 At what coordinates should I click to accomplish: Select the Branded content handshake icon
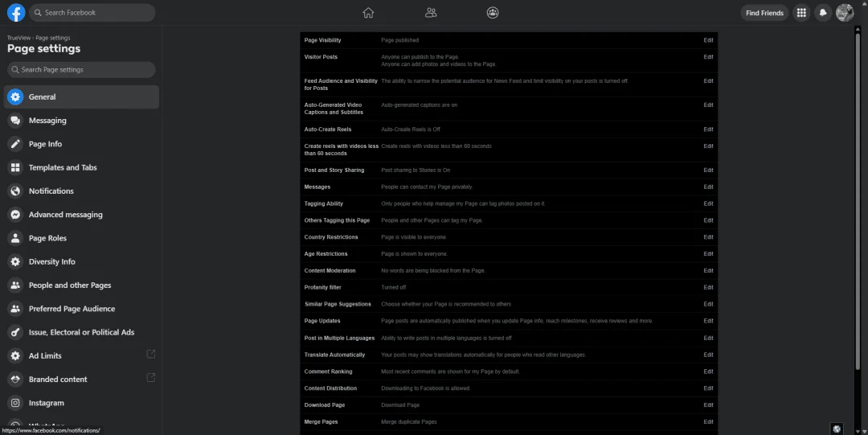pos(15,380)
